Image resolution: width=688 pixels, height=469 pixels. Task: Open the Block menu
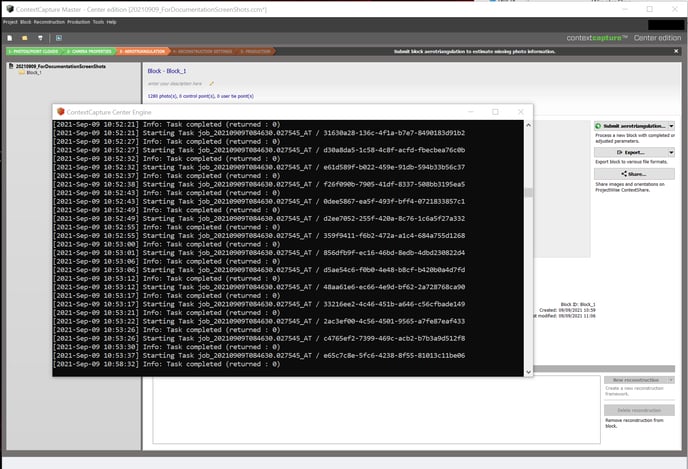(x=25, y=22)
